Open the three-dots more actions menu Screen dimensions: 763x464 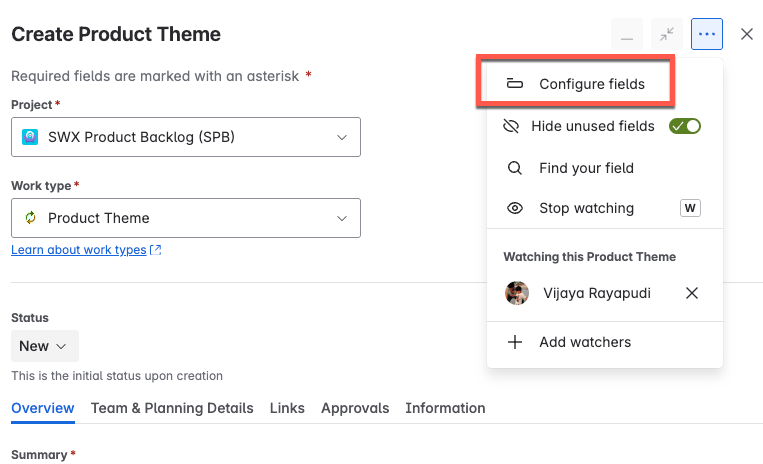(707, 34)
